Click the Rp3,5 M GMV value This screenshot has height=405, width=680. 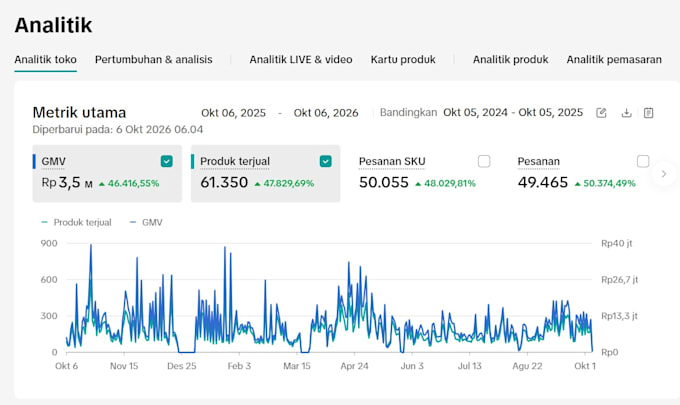pos(67,183)
